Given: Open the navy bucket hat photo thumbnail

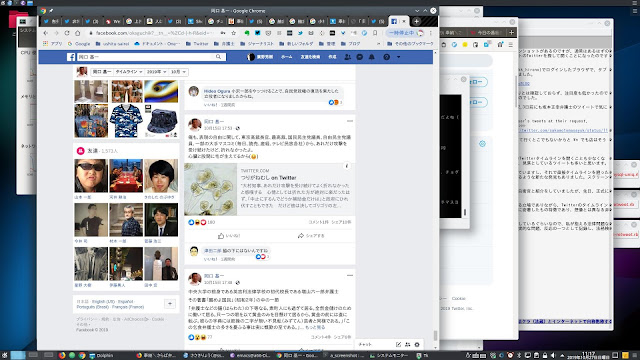Looking at the screenshot, I should [x=161, y=121].
